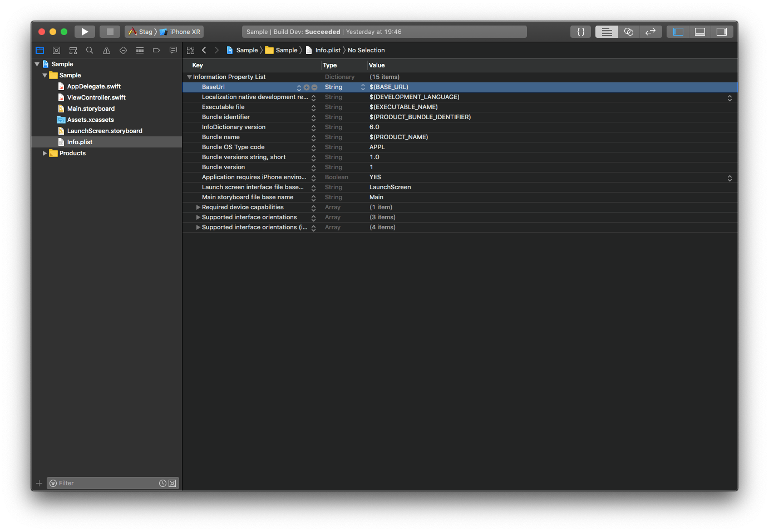Show the Report navigator speech-bubble icon
The image size is (769, 532).
173,50
